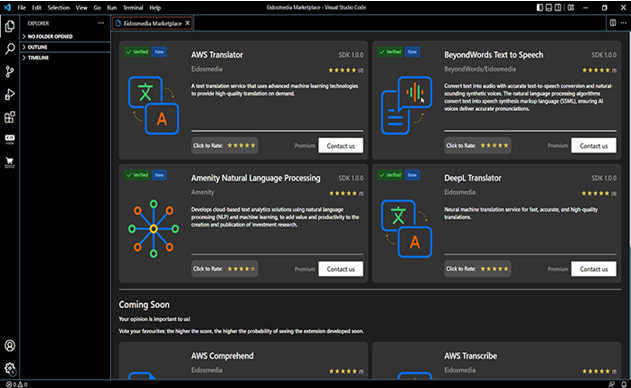Image resolution: width=631 pixels, height=388 pixels.
Task: Click the BeyondWords/Eidosmedia publisher name
Action: [480, 69]
